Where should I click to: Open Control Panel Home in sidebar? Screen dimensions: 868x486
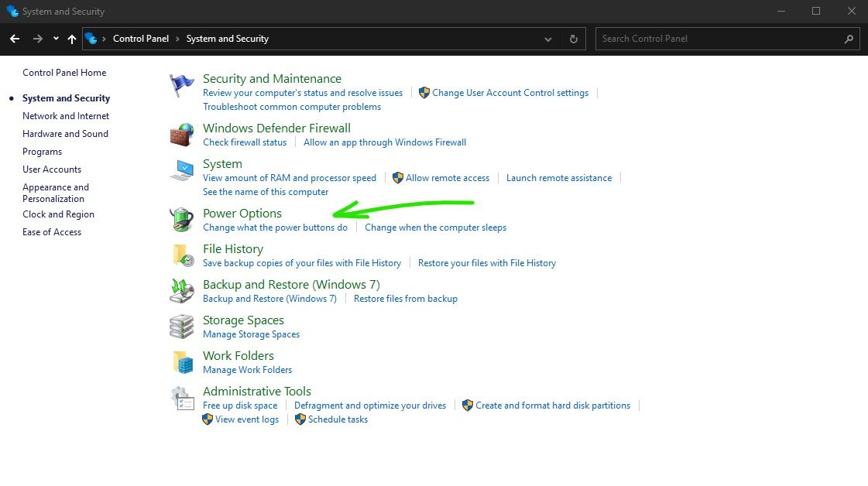tap(64, 73)
